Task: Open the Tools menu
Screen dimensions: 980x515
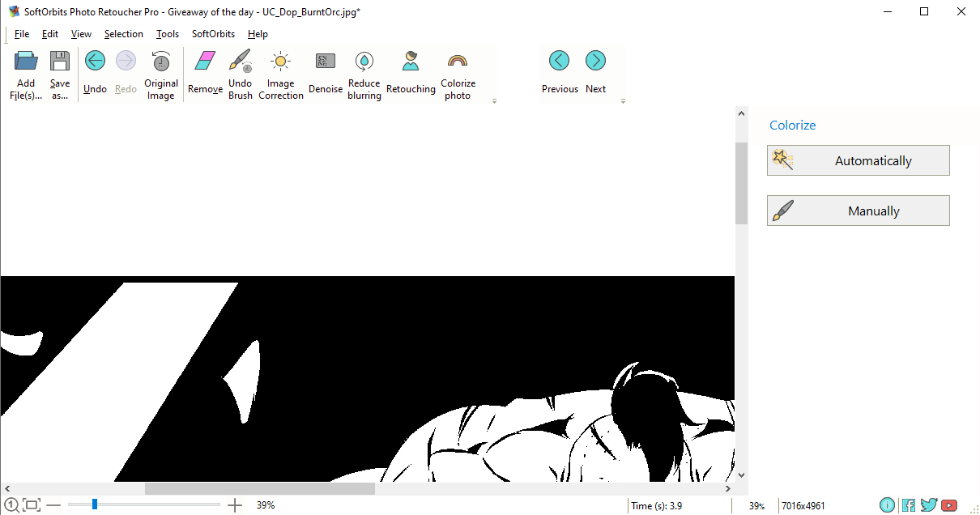Action: click(168, 34)
